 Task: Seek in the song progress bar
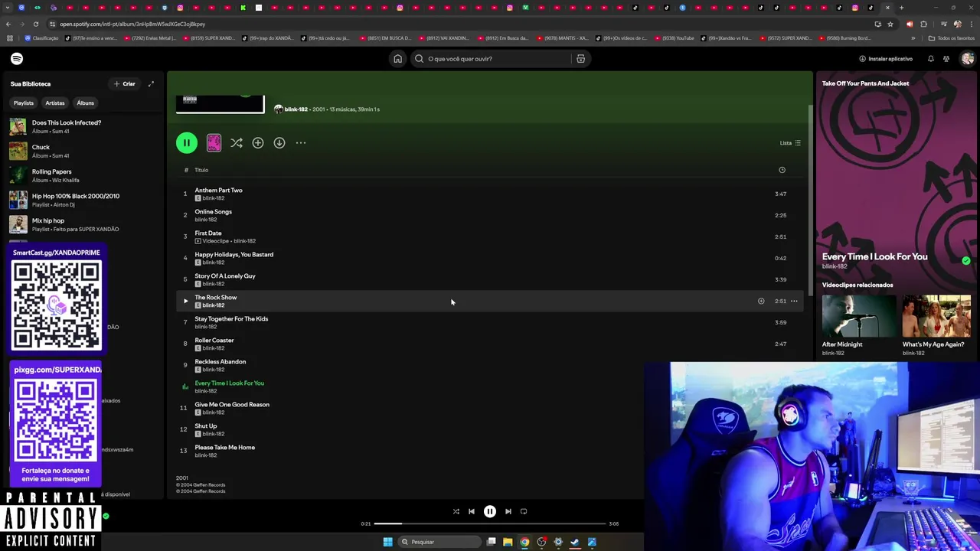point(490,523)
